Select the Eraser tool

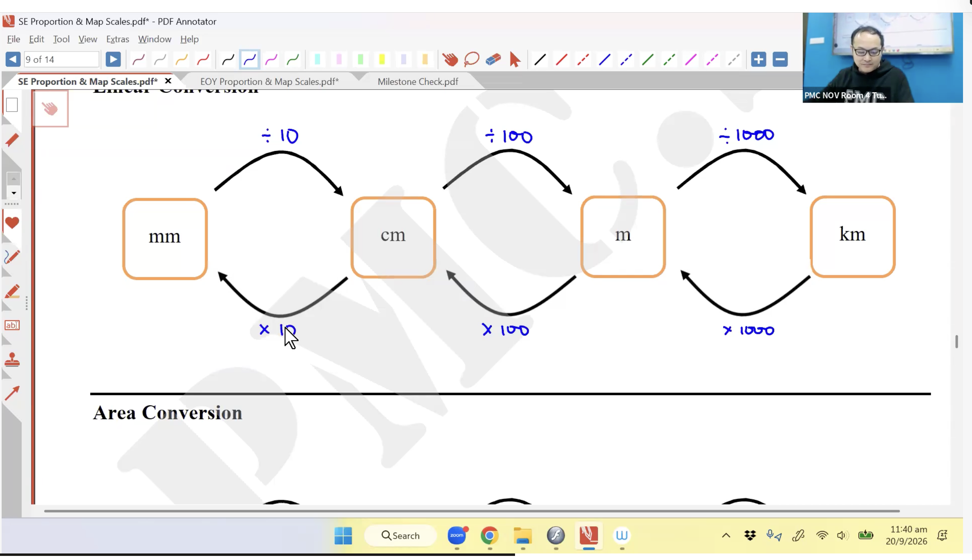[x=493, y=60]
